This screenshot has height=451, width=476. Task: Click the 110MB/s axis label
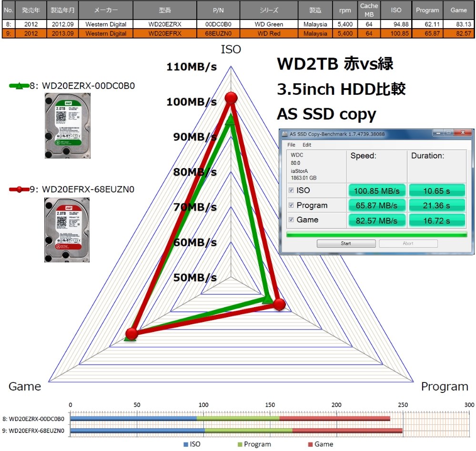pyautogui.click(x=192, y=67)
